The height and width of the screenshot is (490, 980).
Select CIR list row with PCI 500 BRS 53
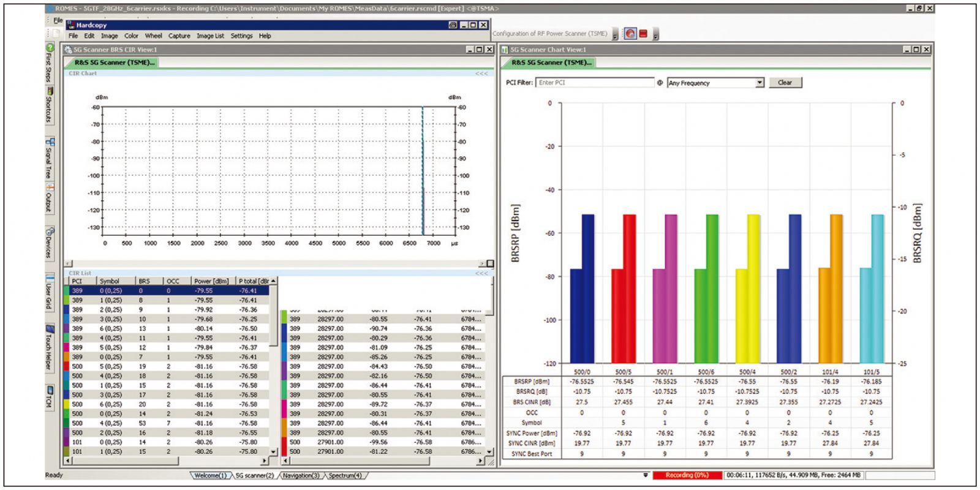(167, 423)
